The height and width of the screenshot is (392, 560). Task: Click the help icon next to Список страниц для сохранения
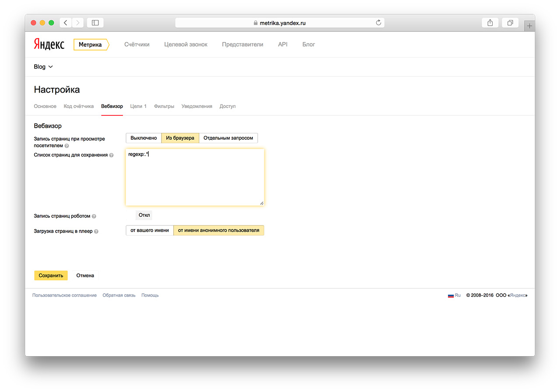point(112,155)
